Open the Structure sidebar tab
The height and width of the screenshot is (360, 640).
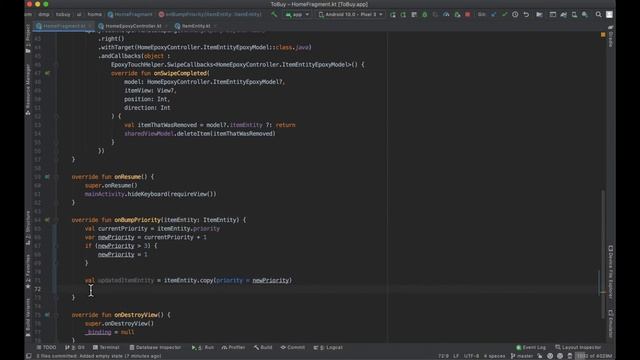pyautogui.click(x=28, y=228)
